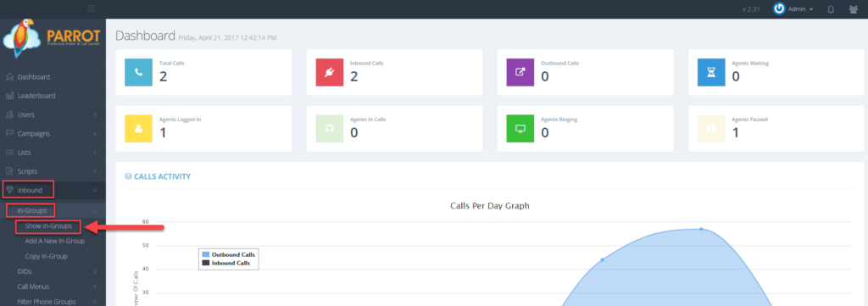The image size is (868, 306).
Task: Click the red Inbound Calls icon
Action: (x=330, y=72)
